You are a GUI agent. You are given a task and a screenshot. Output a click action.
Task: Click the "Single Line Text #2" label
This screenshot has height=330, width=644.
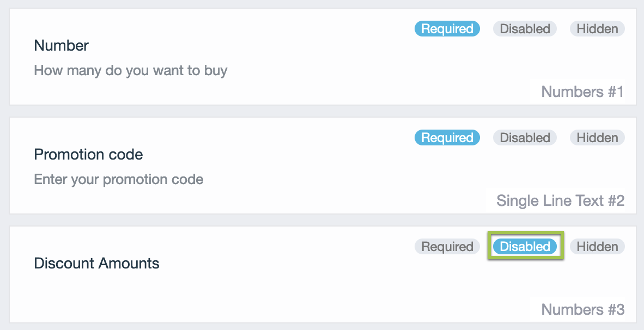[560, 201]
